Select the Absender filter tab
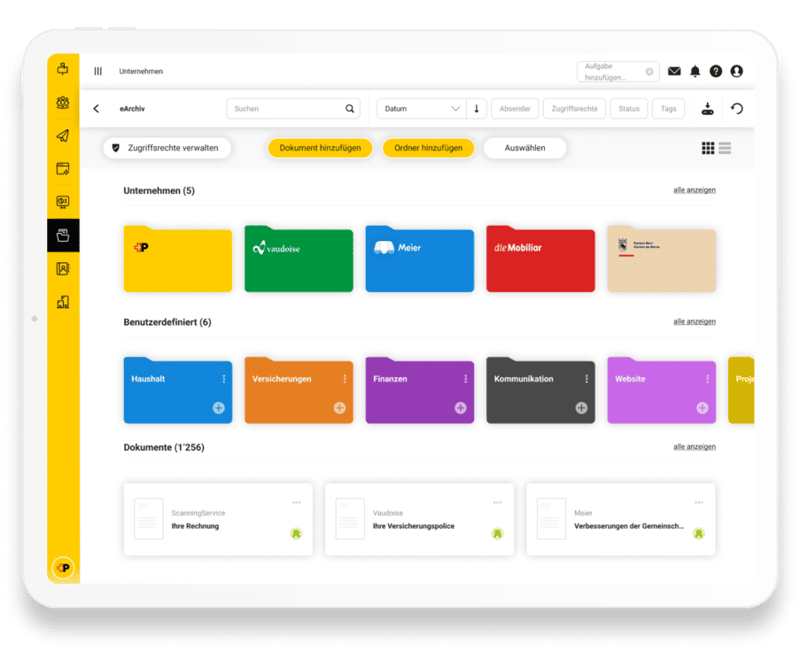 (515, 109)
